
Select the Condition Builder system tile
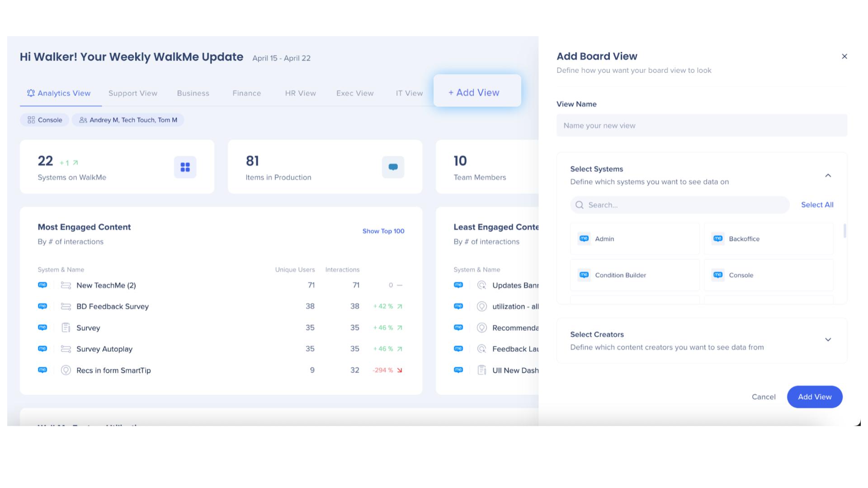tap(634, 275)
